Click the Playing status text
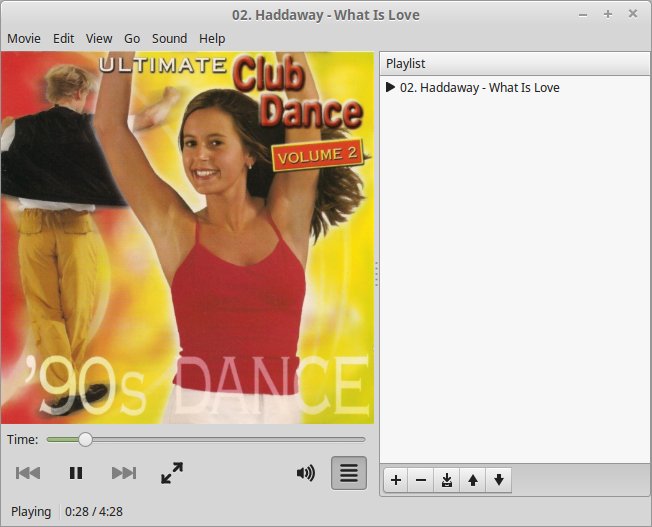652x527 pixels. tap(31, 512)
